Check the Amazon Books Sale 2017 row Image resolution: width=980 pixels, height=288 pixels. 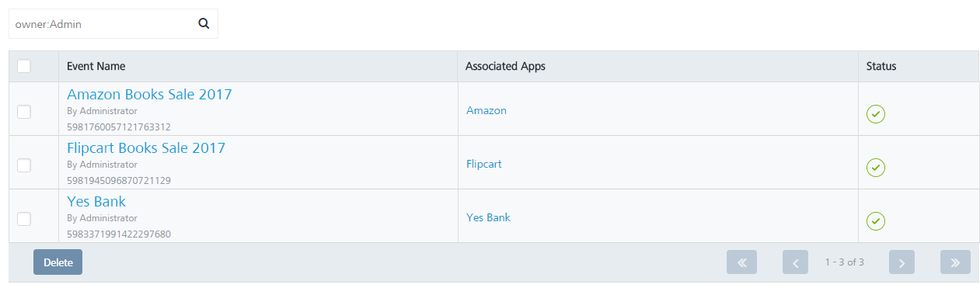pos(24,112)
